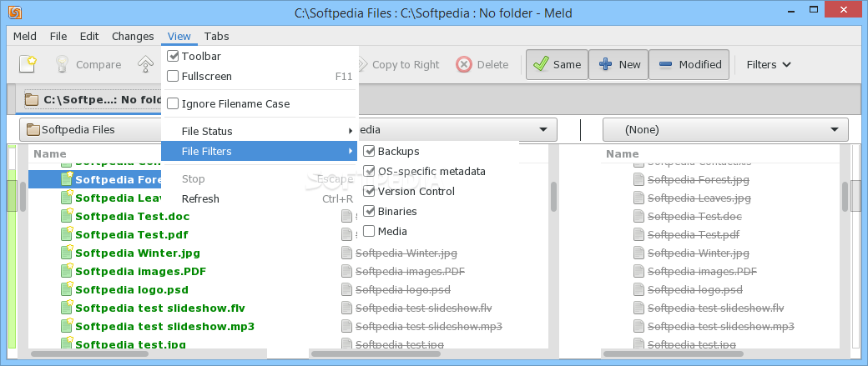Close the open View menu
This screenshot has width=868, height=366.
click(x=179, y=36)
